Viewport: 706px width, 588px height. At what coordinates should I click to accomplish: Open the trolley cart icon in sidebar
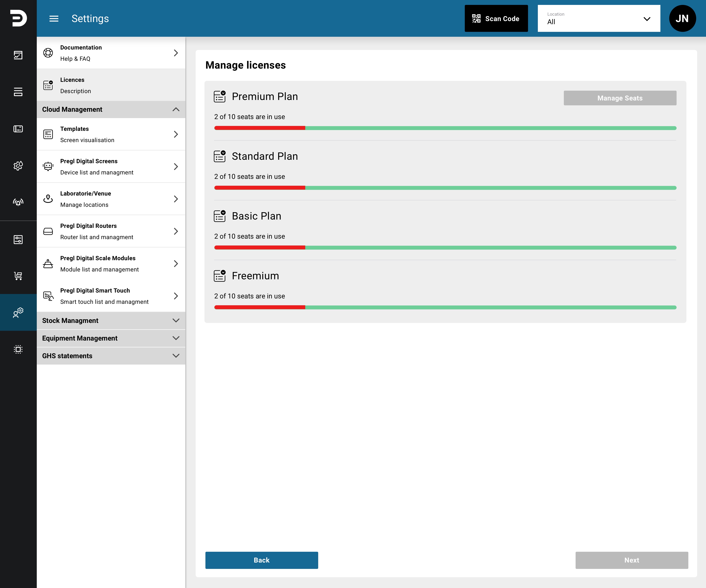(18, 276)
